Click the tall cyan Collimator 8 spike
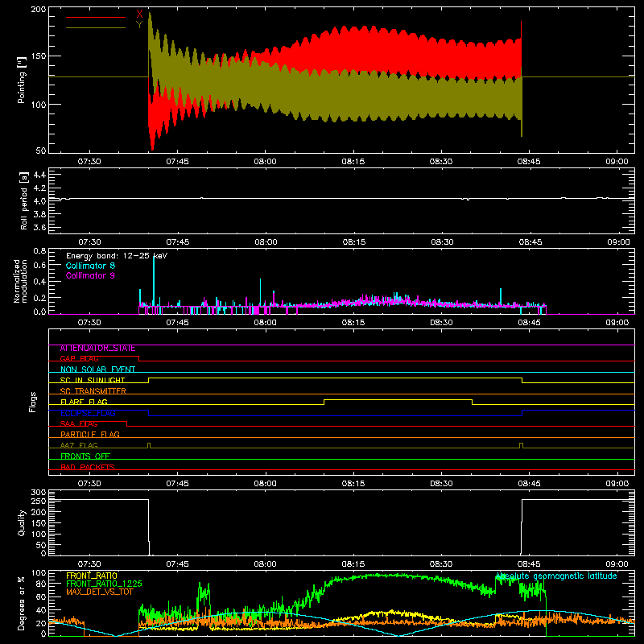Screen dimensions: 644x644 pyautogui.click(x=154, y=279)
